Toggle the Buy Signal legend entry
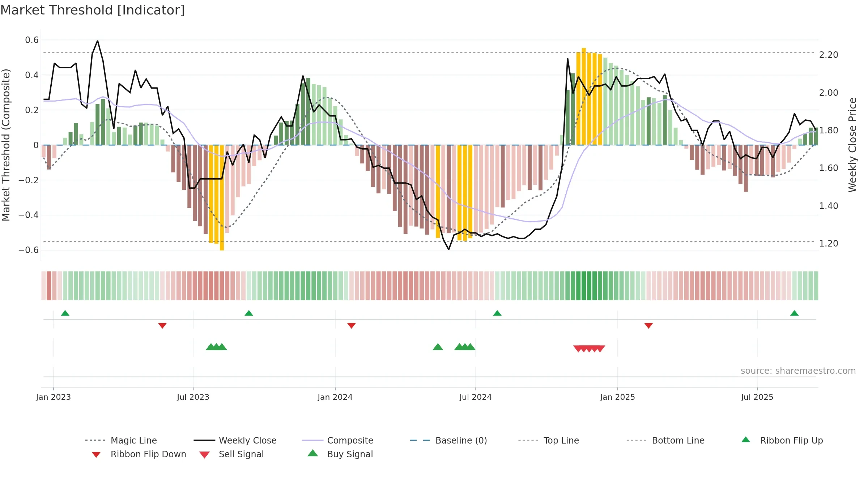The height and width of the screenshot is (488, 868). click(x=340, y=454)
